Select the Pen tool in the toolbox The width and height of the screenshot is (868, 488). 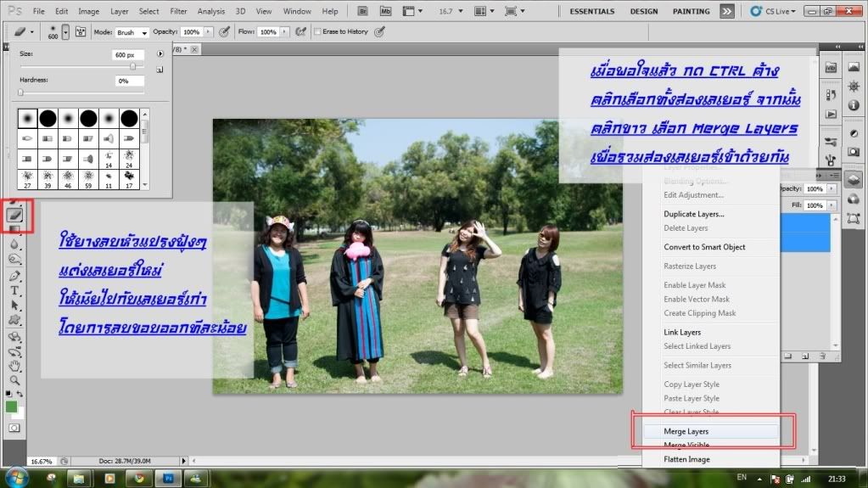click(x=15, y=275)
